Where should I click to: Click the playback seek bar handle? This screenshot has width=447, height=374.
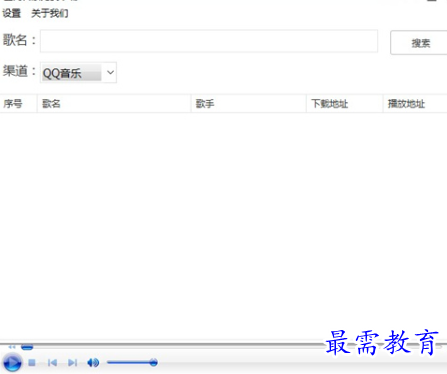pyautogui.click(x=27, y=347)
